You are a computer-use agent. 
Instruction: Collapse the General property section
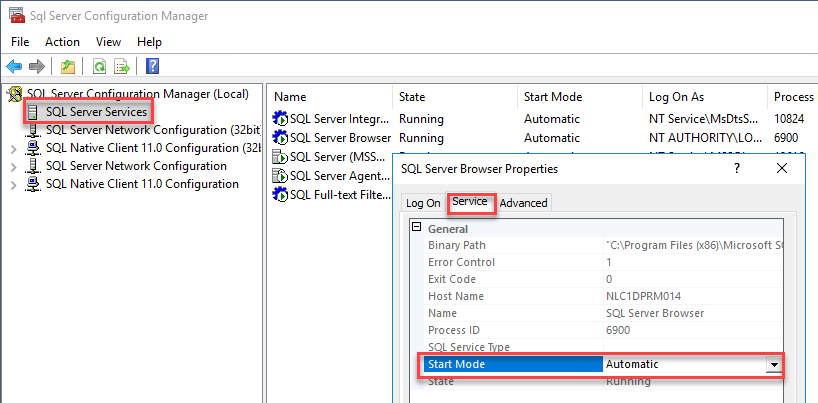coord(417,229)
